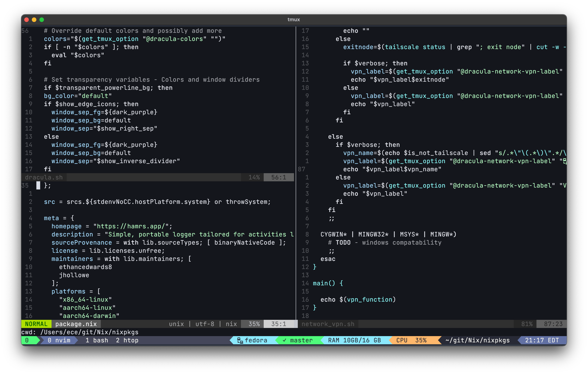Click the line 'echo "$vpn_label$exitnode"'
The image size is (588, 374).
click(400, 80)
